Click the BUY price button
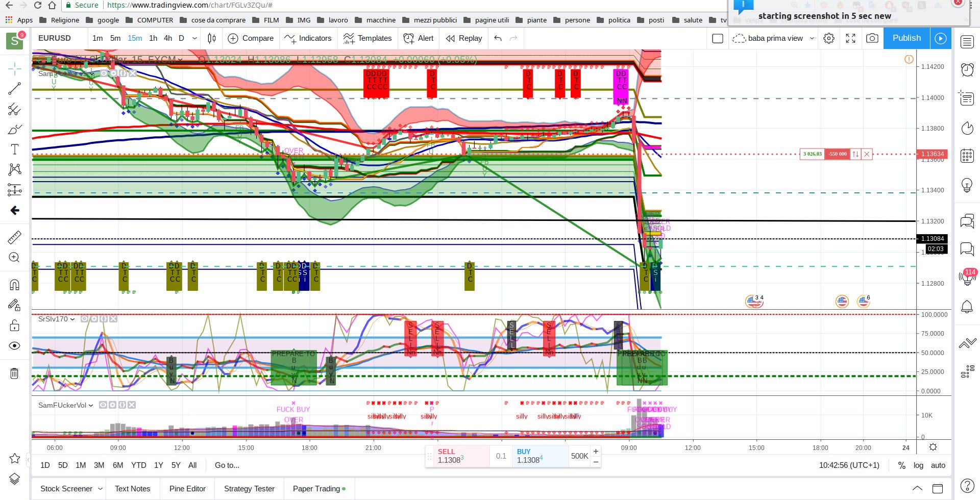Viewport: 980px width, 500px height. pyautogui.click(x=540, y=456)
